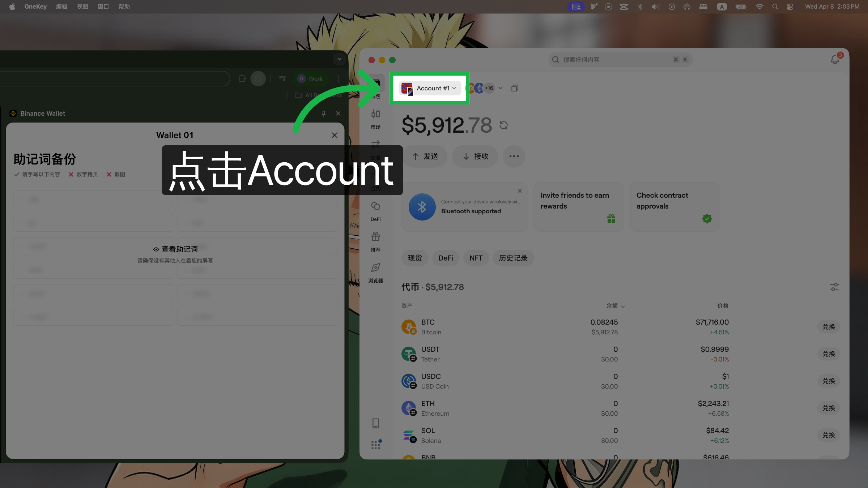Image resolution: width=868 pixels, height=488 pixels.
Task: Expand the network chain selector chevron
Action: [x=501, y=88]
